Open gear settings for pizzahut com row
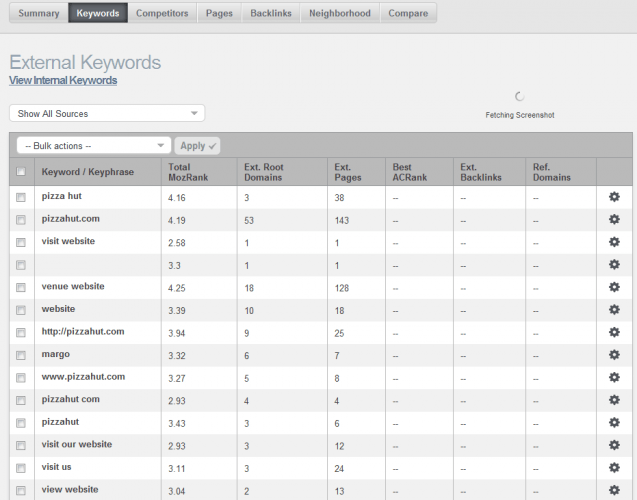This screenshot has width=637, height=500. click(x=614, y=400)
